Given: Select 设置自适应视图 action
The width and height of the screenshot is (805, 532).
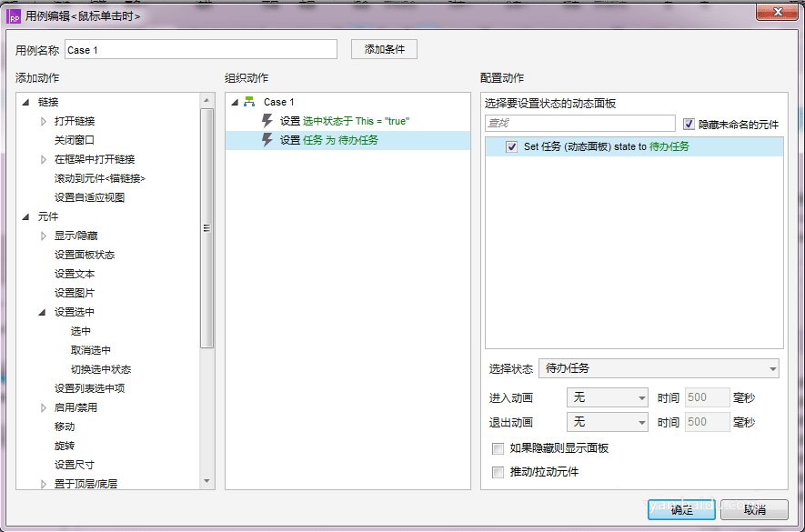Looking at the screenshot, I should (x=90, y=197).
